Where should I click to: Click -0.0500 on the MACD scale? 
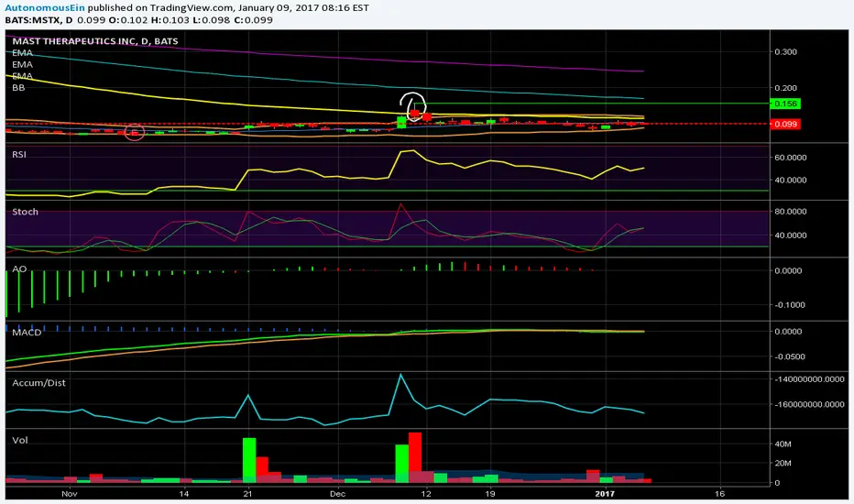point(790,356)
